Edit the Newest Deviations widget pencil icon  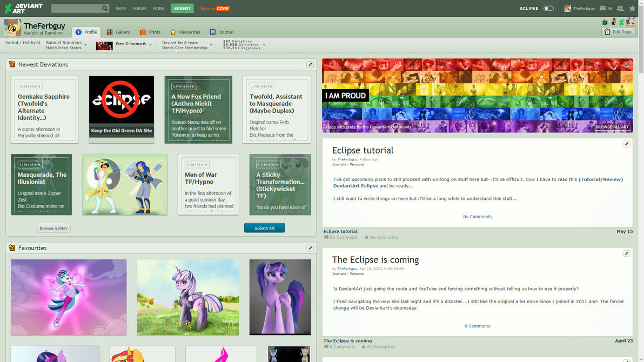(310, 64)
